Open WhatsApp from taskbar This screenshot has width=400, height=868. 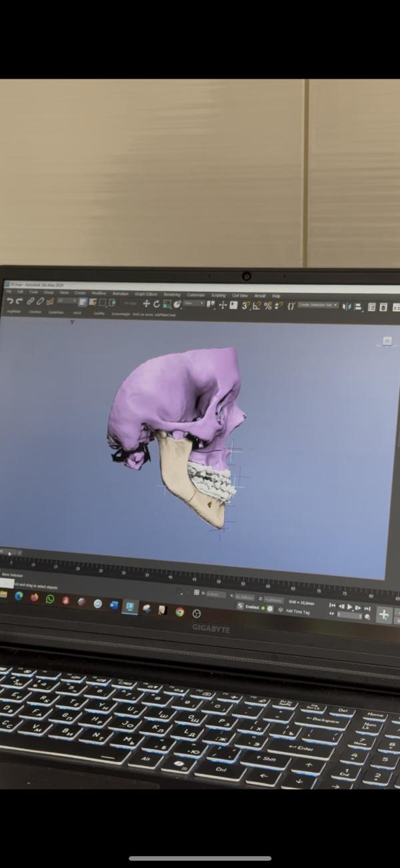(x=50, y=599)
